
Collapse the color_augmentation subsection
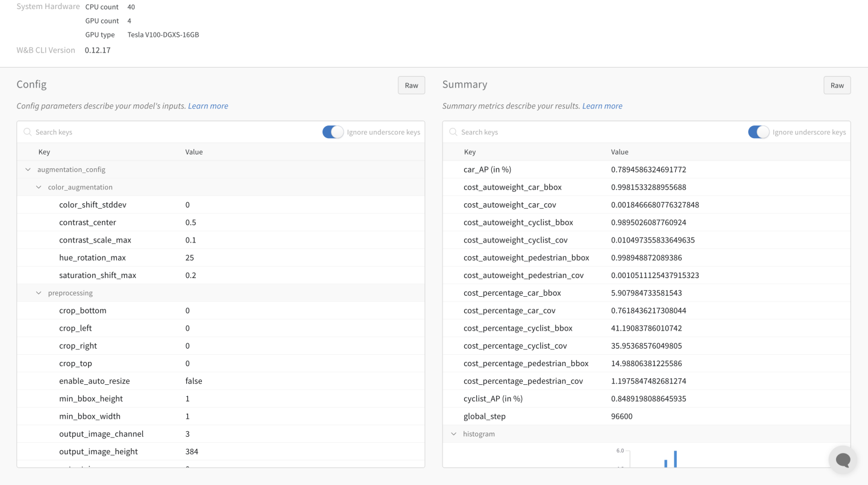click(38, 187)
